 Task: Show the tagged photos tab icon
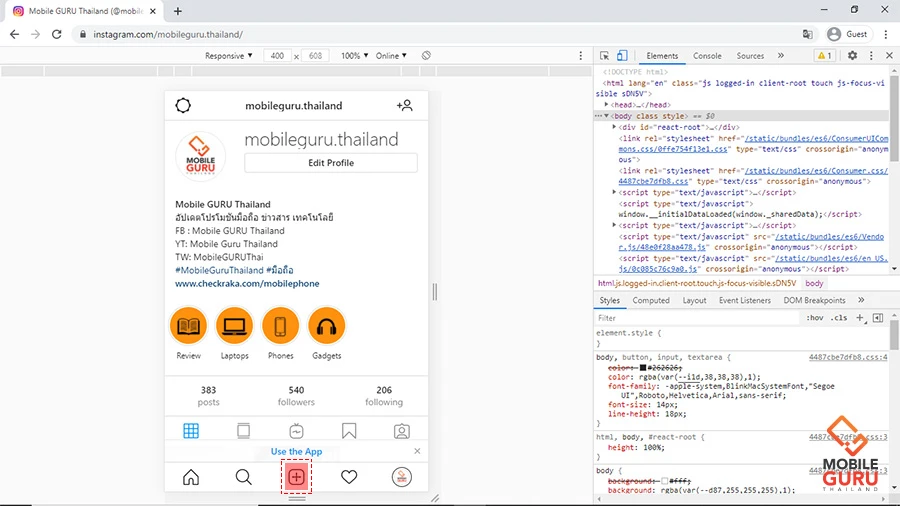click(401, 431)
